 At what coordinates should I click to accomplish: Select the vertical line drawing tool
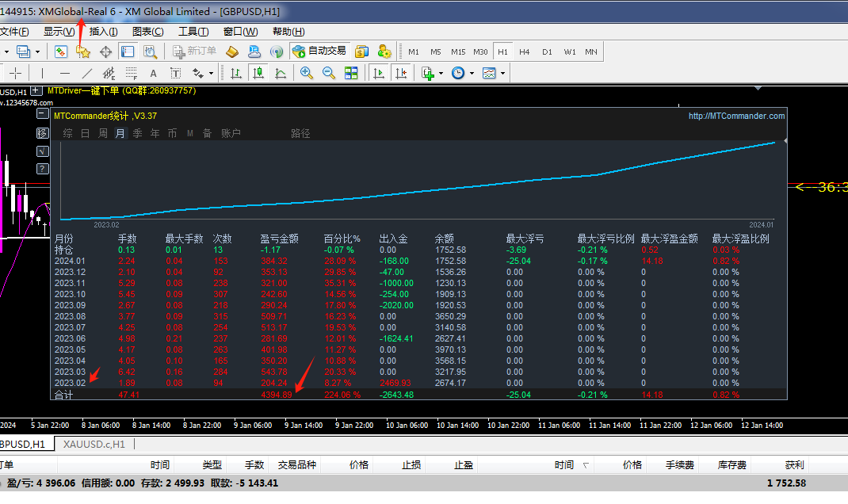pos(42,73)
